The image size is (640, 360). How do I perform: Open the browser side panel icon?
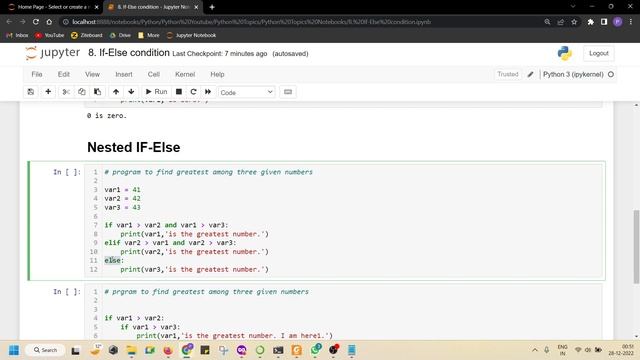point(604,22)
